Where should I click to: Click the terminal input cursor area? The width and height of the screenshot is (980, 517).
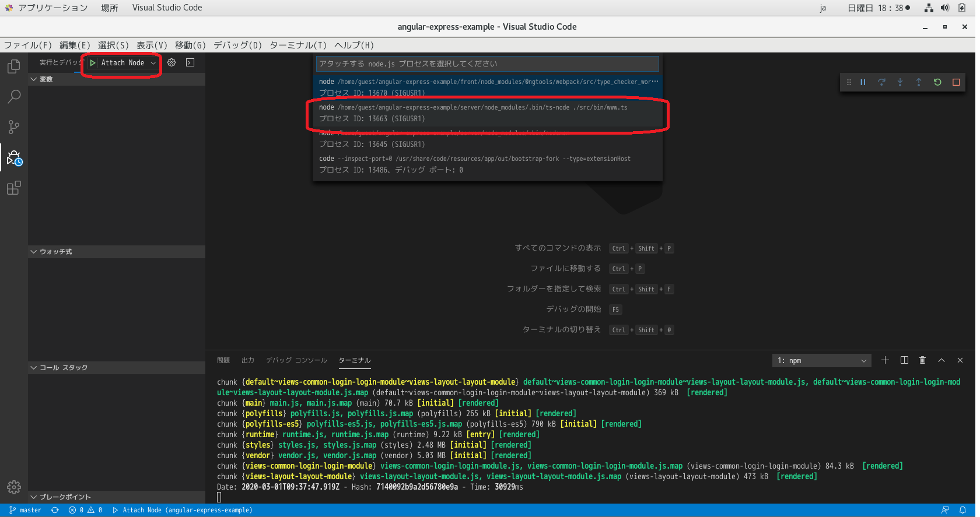[x=219, y=497]
